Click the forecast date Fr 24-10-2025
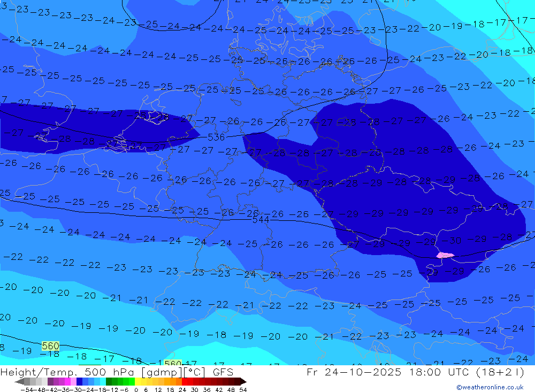535x392 pixels. [x=354, y=372]
